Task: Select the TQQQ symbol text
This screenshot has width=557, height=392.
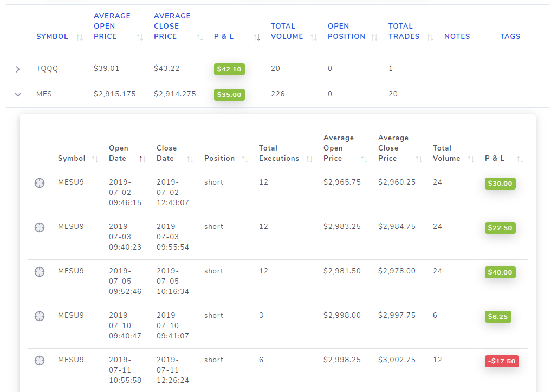Action: click(47, 69)
